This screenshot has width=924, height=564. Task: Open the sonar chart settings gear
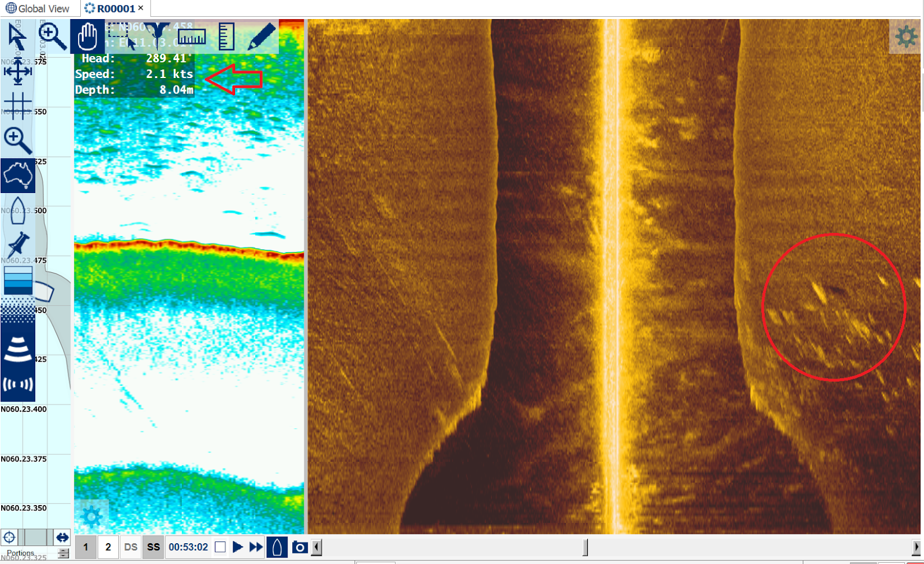point(91,516)
